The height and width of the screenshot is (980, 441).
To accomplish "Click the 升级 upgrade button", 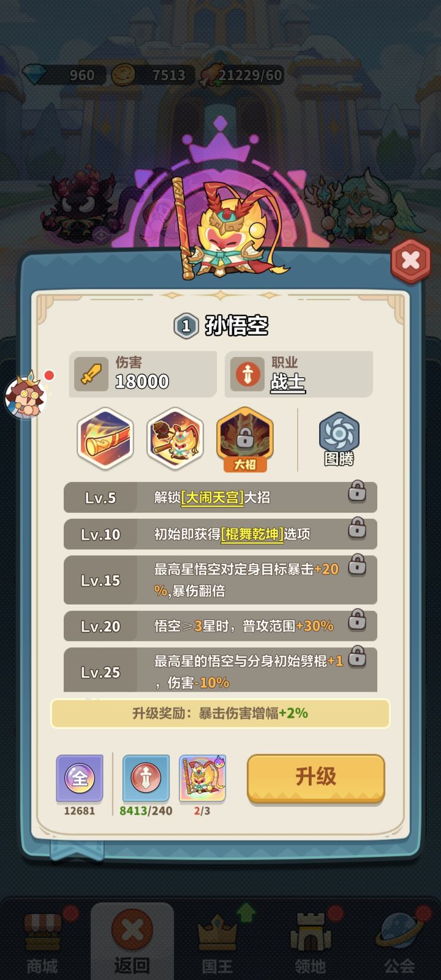I will (316, 778).
